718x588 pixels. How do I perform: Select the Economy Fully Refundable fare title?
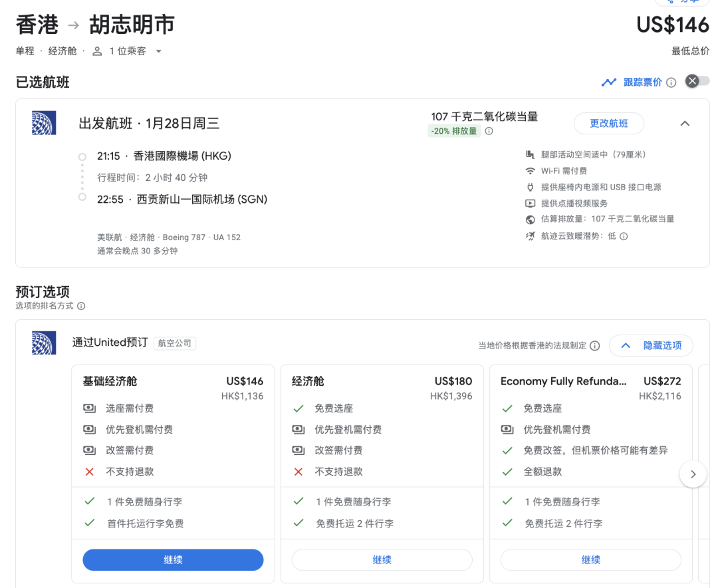click(x=563, y=381)
